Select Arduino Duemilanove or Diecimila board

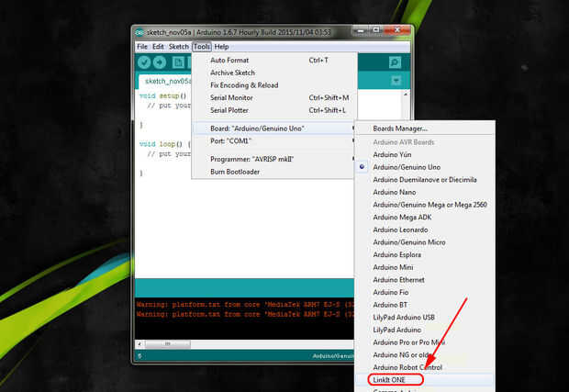click(425, 180)
